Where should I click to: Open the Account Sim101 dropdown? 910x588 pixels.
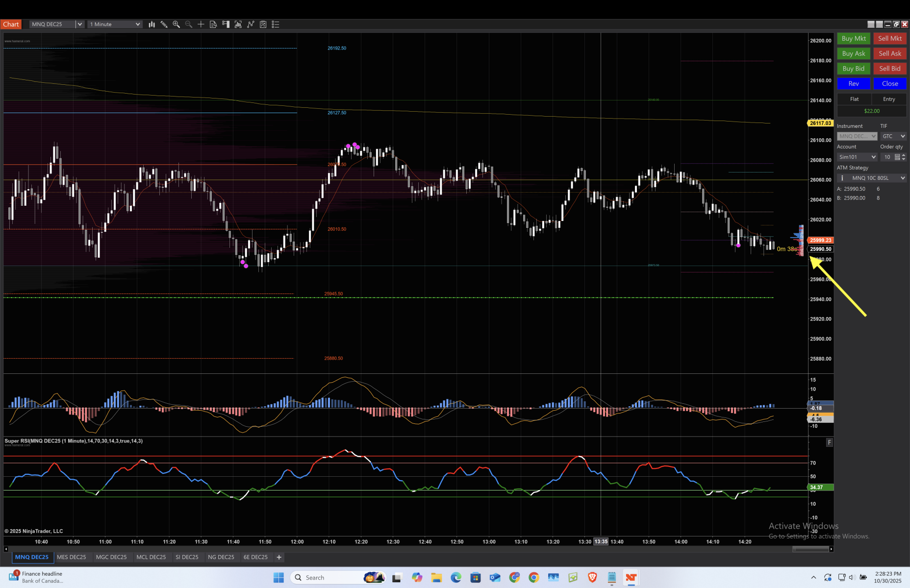857,157
